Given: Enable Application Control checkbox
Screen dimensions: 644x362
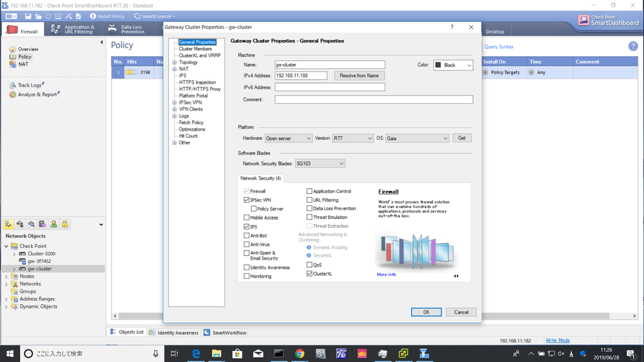Looking at the screenshot, I should coord(309,191).
